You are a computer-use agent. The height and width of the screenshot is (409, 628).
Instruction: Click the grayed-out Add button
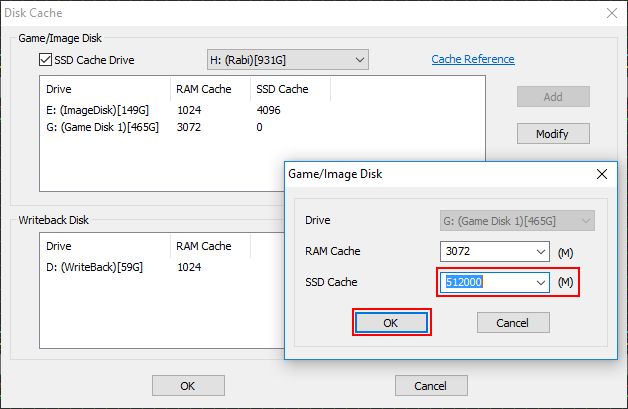point(553,97)
